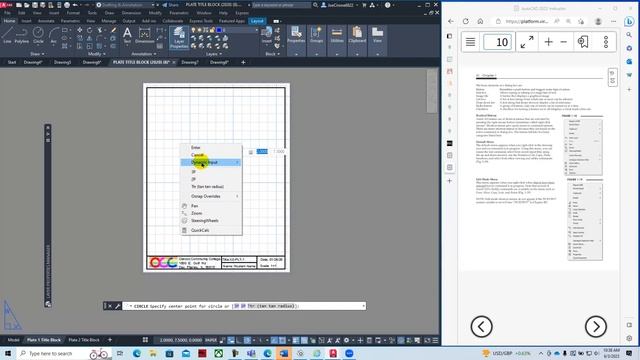Toggle the layer lock padlock icon
Viewport: 640px width, 360px height.
pyautogui.click(x=212, y=30)
